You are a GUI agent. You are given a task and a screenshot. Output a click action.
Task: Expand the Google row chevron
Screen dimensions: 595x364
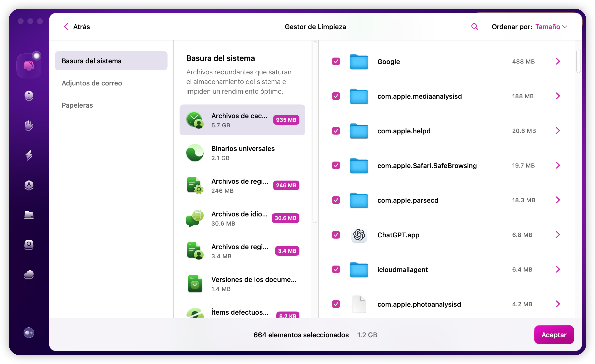pyautogui.click(x=557, y=61)
